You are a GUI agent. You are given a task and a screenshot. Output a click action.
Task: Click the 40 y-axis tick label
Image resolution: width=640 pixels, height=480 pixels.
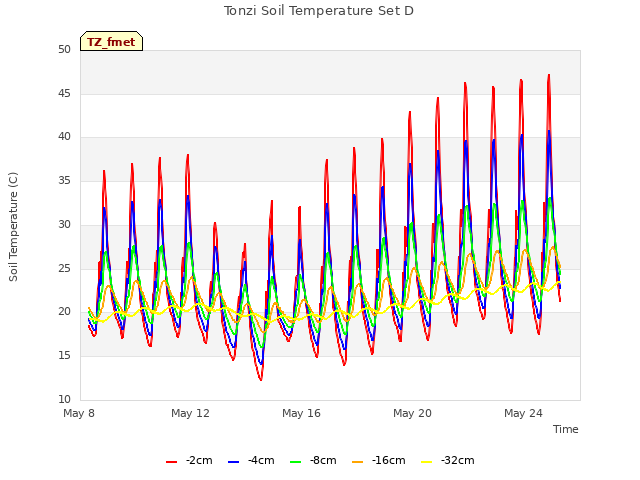[x=64, y=137]
